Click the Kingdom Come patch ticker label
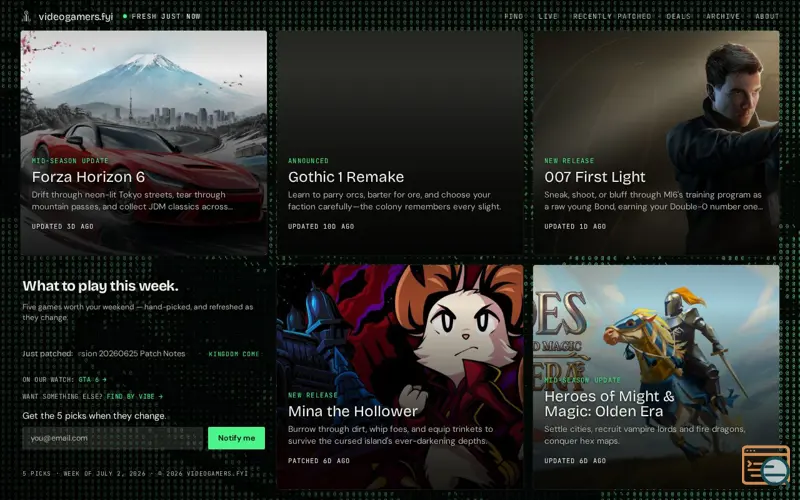 (x=234, y=354)
